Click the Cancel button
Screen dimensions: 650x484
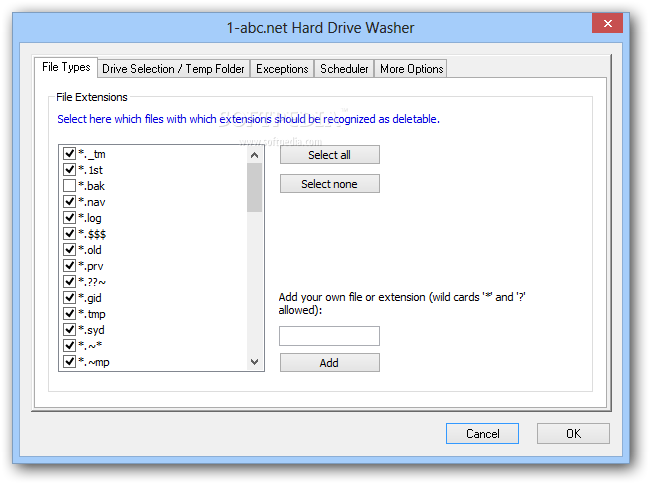482,433
